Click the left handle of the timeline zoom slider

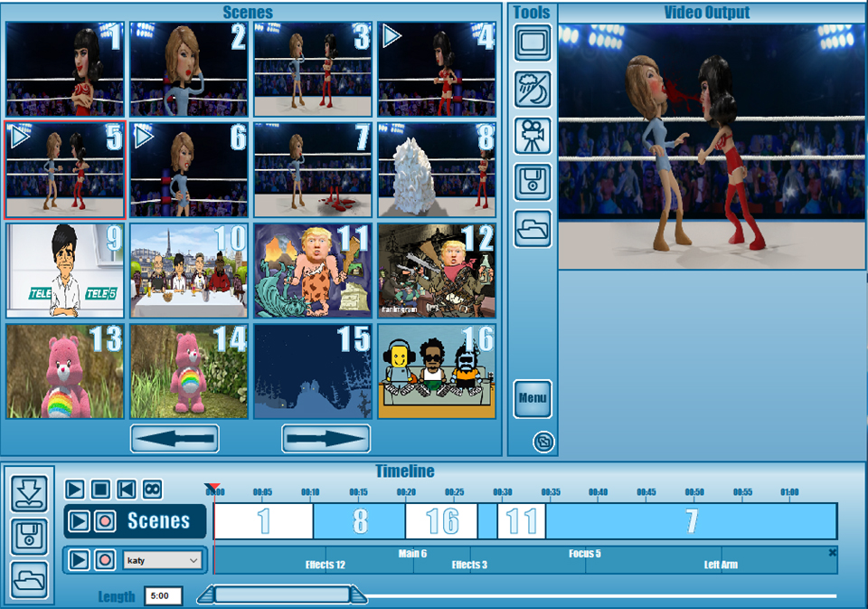coord(206,595)
